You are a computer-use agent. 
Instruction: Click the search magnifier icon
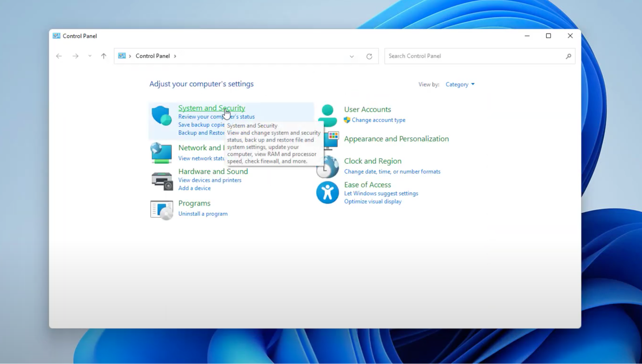click(x=568, y=56)
